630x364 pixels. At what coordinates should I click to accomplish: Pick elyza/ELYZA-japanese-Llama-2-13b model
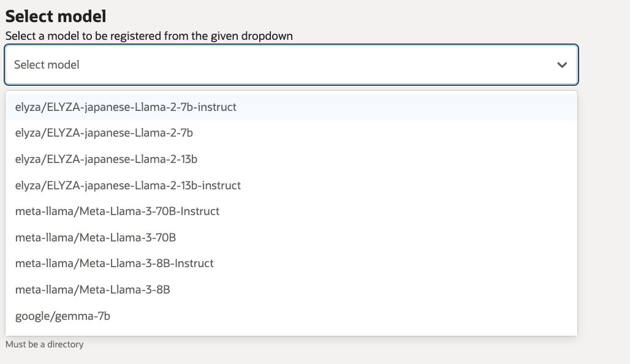106,159
